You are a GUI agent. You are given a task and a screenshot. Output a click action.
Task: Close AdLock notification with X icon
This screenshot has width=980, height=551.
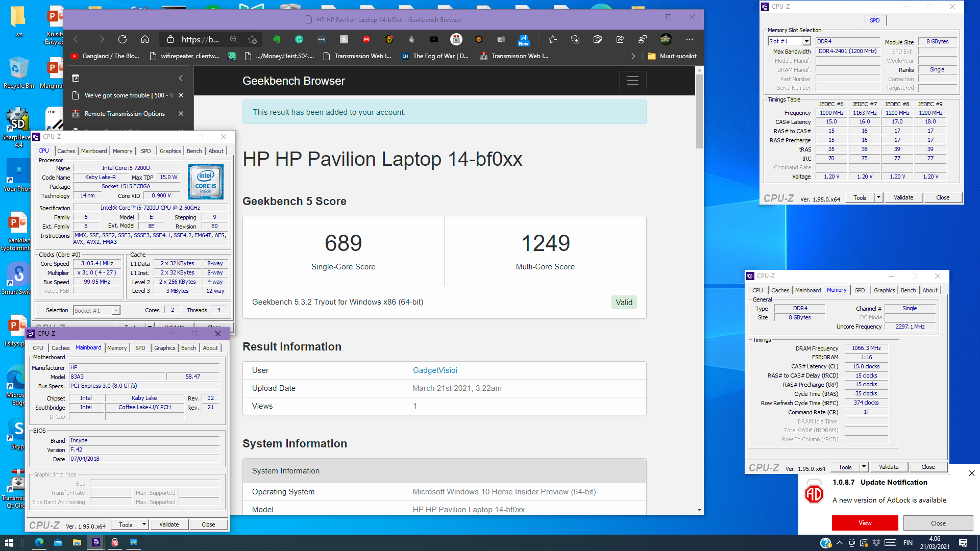(x=971, y=473)
